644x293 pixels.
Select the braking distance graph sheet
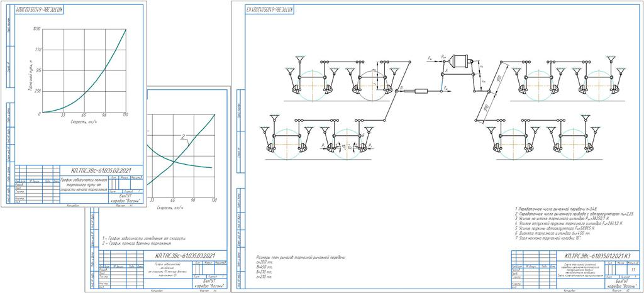pyautogui.click(x=74, y=103)
